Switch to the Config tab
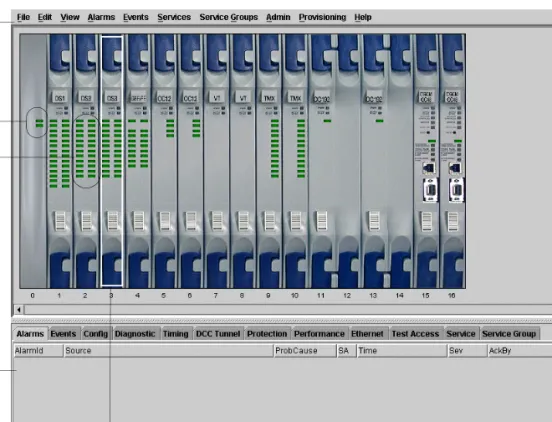The height and width of the screenshot is (422, 552). pyautogui.click(x=95, y=334)
